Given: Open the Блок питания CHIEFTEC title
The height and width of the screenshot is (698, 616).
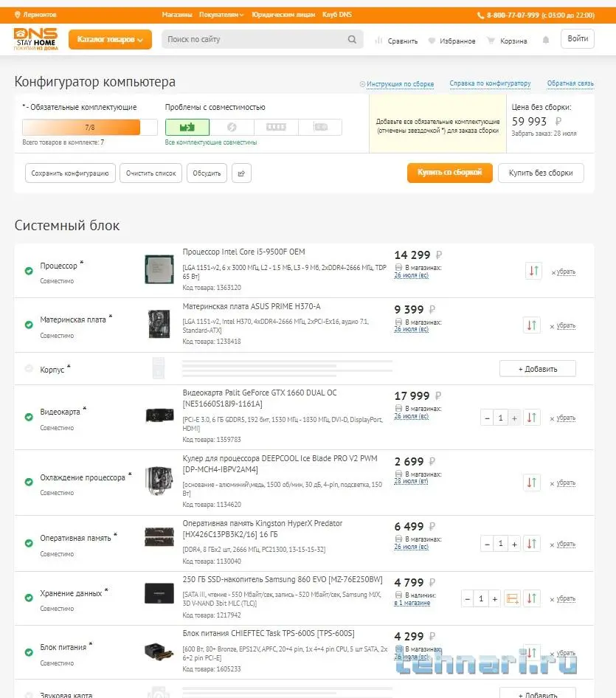Looking at the screenshot, I should [269, 633].
